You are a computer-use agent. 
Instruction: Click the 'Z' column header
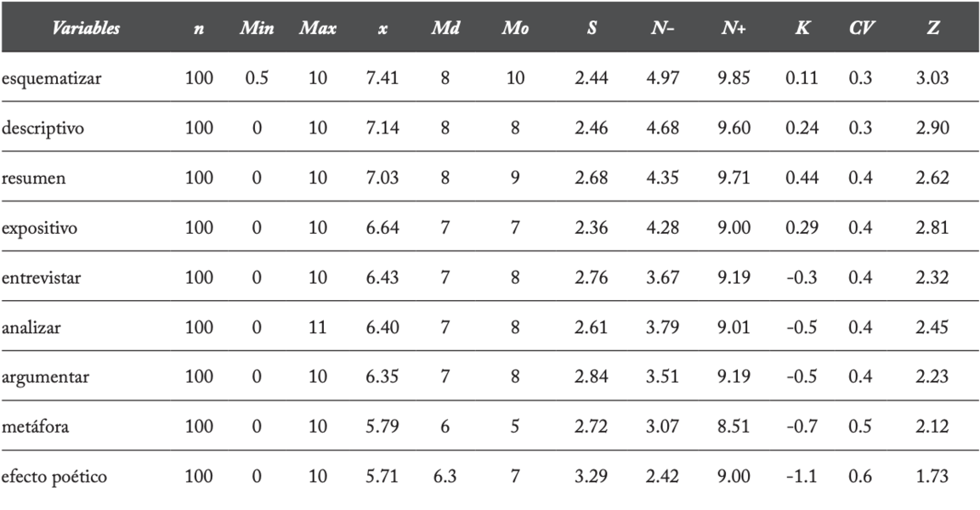(933, 29)
